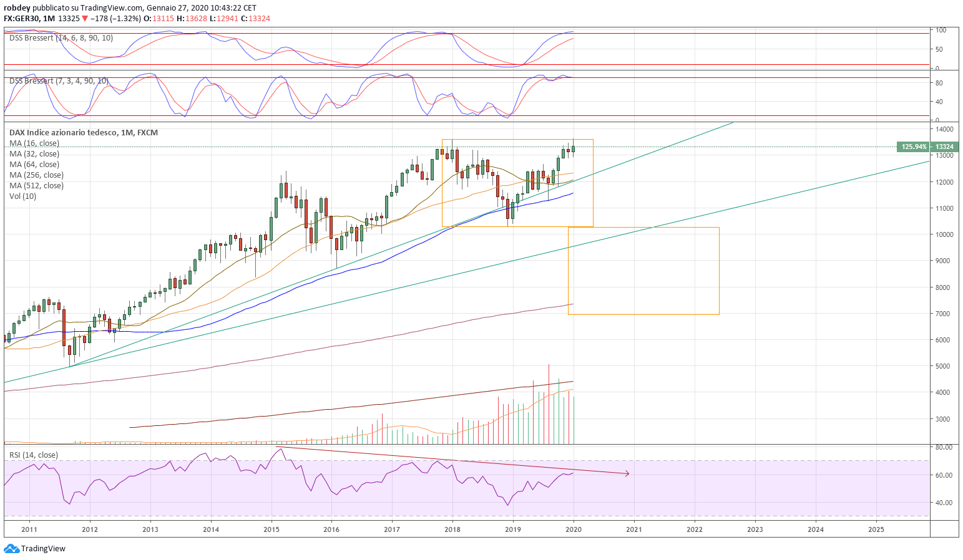
Task: Click the TradingView logo icon
Action: pyautogui.click(x=11, y=549)
